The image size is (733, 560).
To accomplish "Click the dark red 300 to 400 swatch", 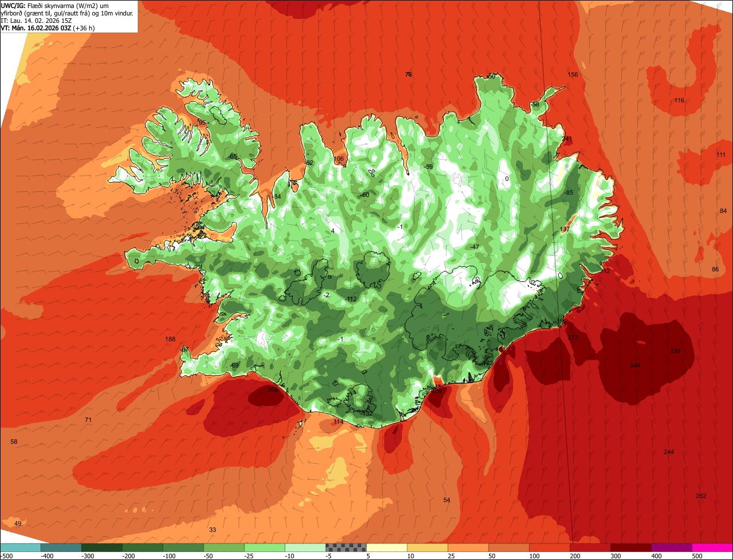I will point(630,547).
